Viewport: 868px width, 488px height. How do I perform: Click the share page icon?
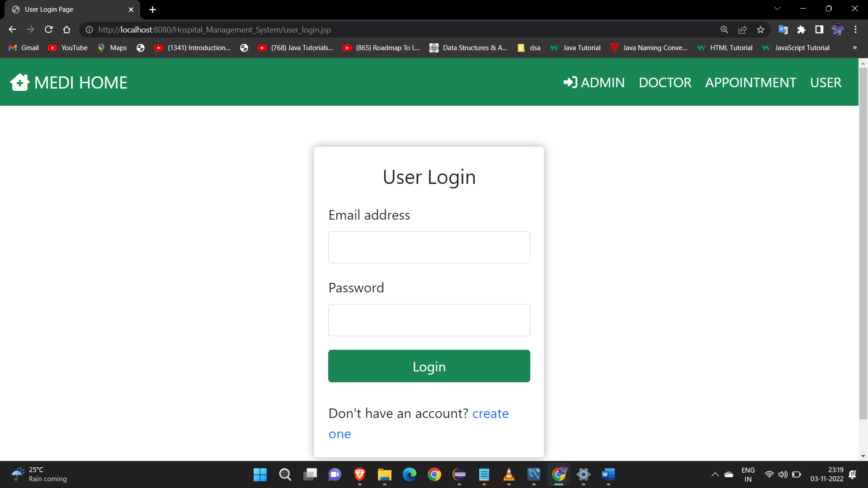(742, 29)
